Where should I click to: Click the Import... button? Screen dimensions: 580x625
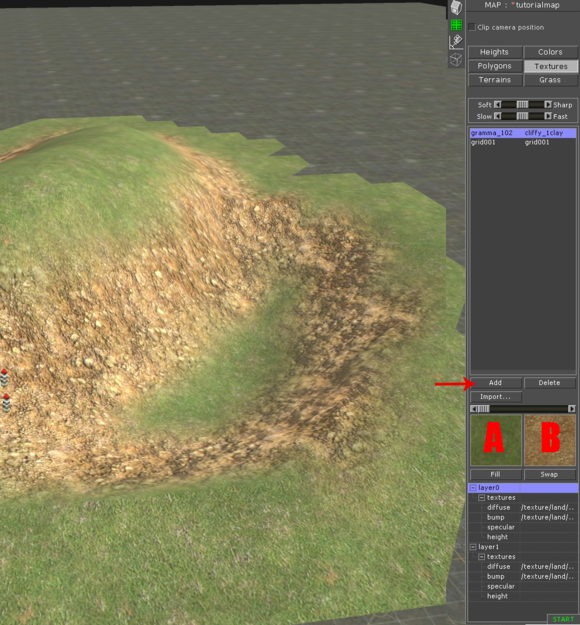point(495,397)
